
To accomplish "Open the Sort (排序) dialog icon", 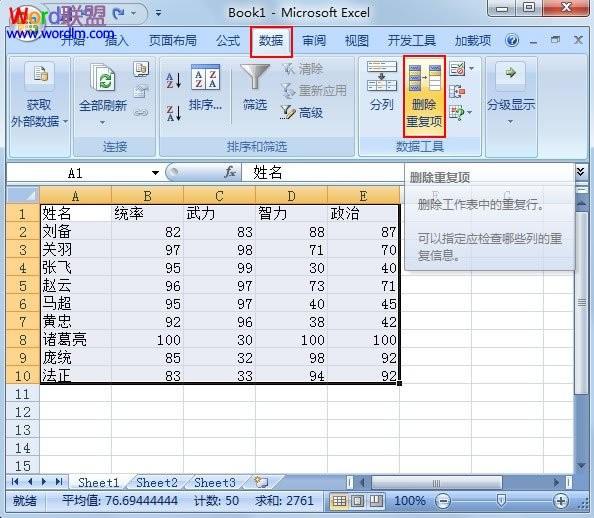I will coord(205,77).
